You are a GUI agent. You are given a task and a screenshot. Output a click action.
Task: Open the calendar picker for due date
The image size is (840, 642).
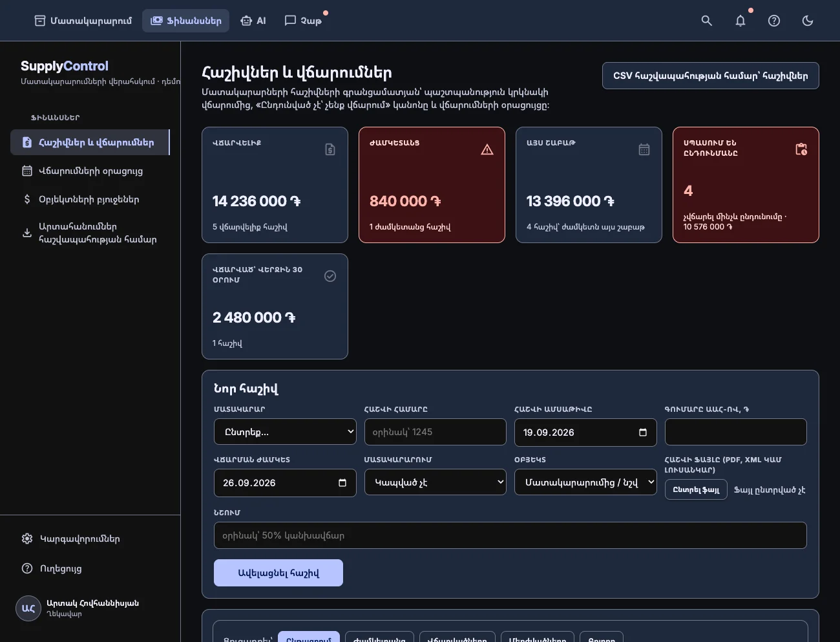(x=342, y=482)
